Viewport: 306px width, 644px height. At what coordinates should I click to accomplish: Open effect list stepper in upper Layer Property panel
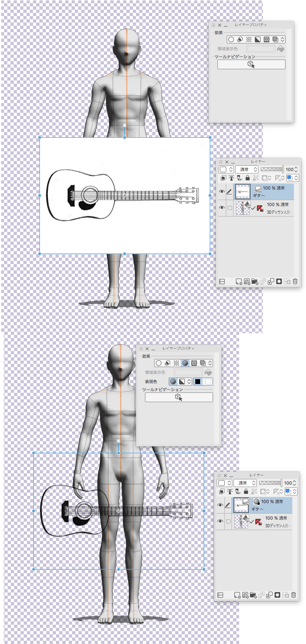pos(283,39)
